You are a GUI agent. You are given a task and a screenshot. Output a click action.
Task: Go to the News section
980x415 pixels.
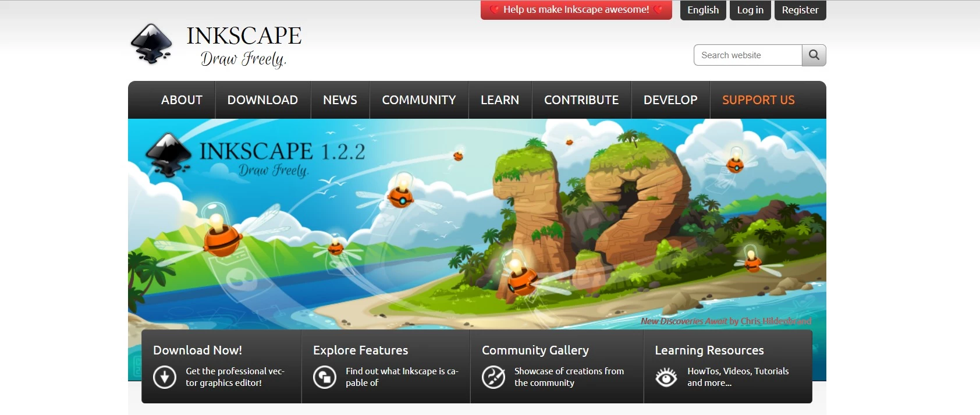[340, 100]
